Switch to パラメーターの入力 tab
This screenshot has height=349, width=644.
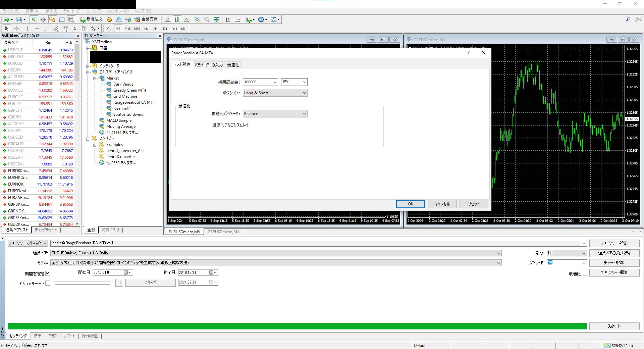pyautogui.click(x=209, y=65)
